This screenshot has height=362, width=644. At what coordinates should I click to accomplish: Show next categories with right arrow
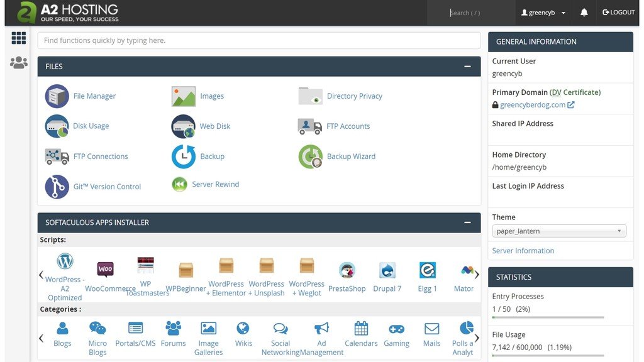tap(477, 338)
